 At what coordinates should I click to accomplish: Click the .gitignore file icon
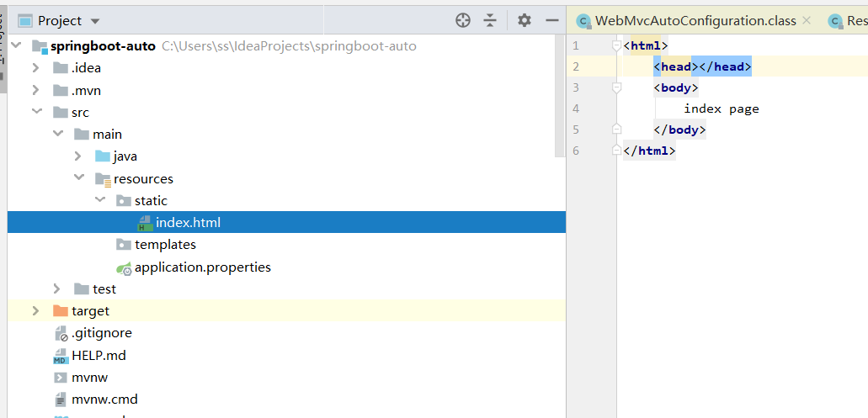[61, 333]
